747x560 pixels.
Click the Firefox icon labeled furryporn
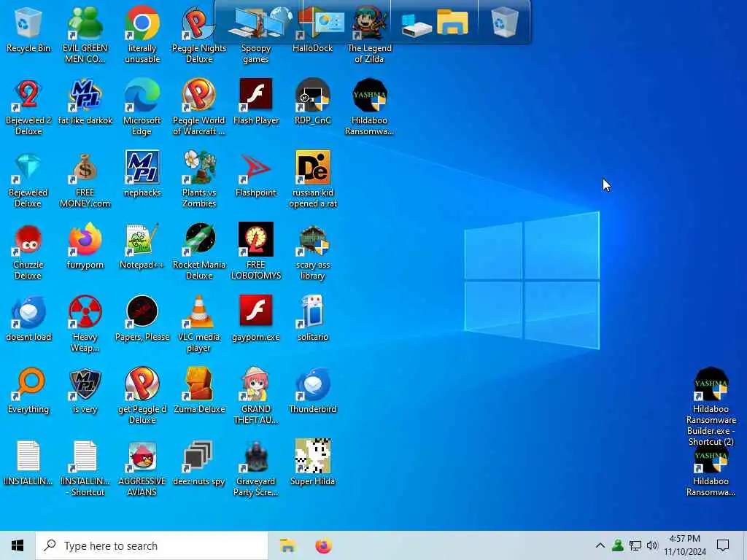85,246
